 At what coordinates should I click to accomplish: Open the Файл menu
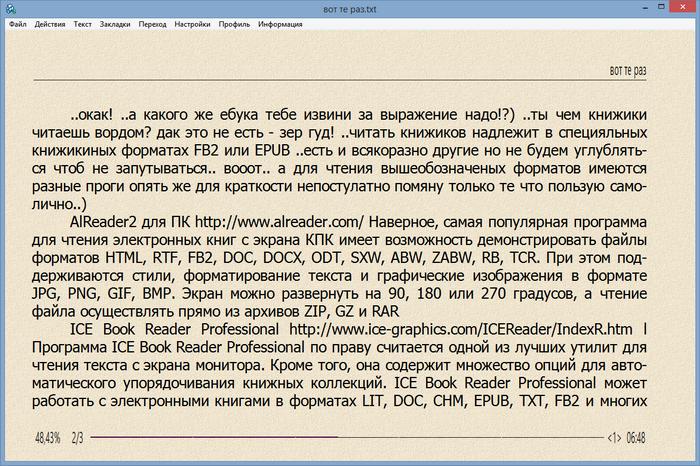click(18, 24)
